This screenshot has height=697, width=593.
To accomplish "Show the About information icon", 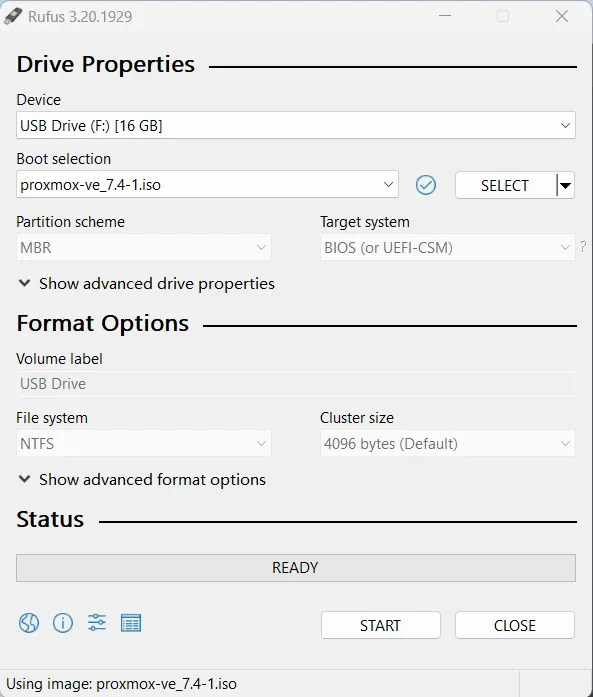I will (63, 623).
